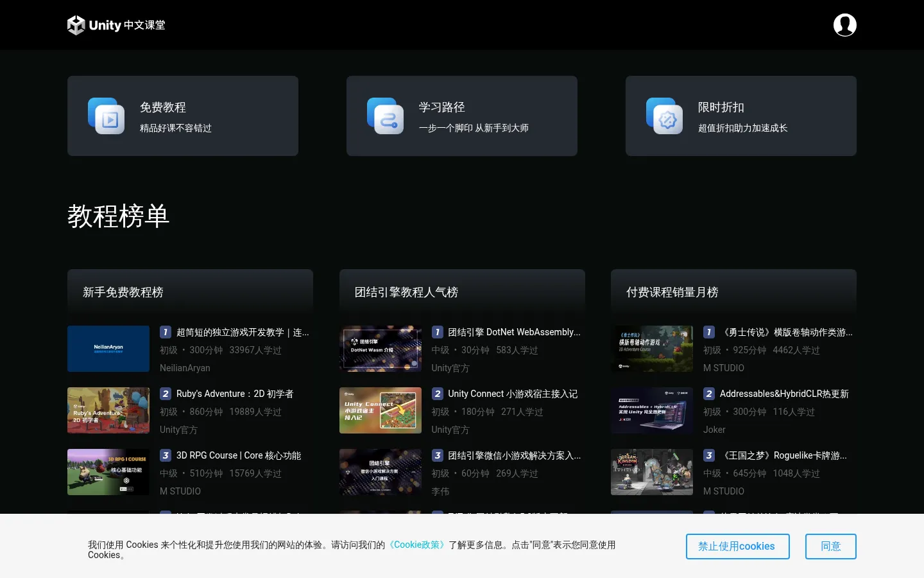Open 《勇士传说》横版卷轴动作类游戏 title
The height and width of the screenshot is (578, 924).
[x=786, y=332]
